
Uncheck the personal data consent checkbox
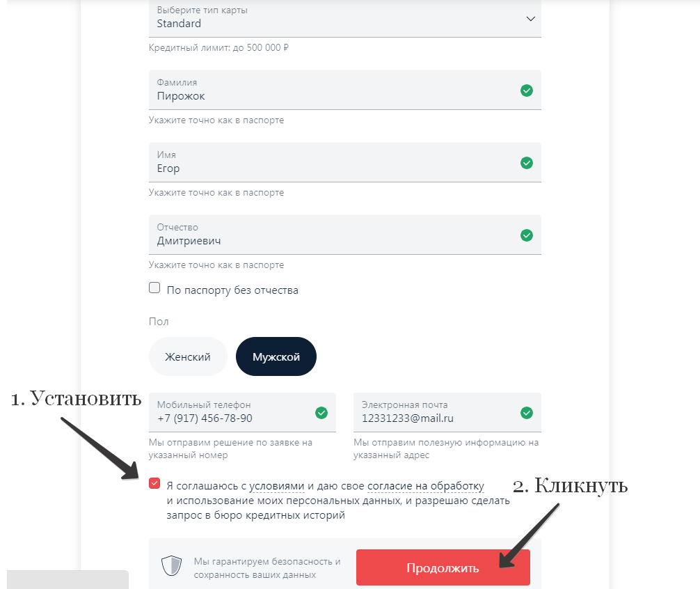(154, 484)
